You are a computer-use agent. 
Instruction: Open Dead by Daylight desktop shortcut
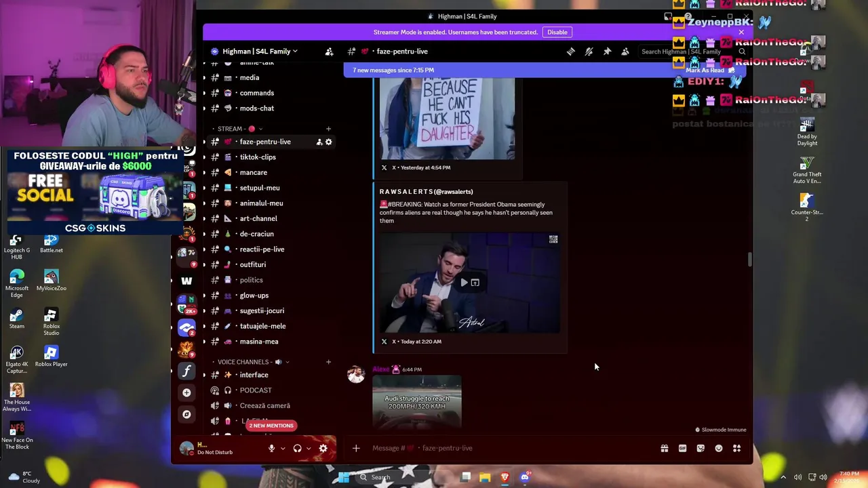tap(807, 131)
